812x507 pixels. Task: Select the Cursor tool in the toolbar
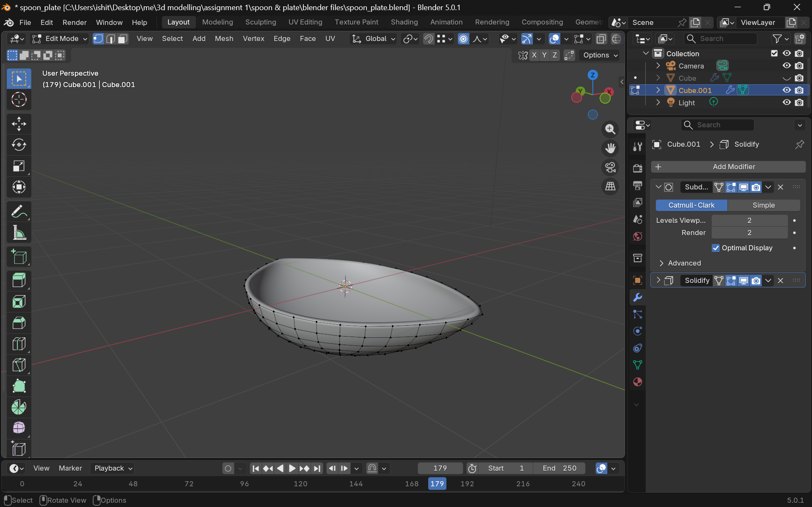click(x=19, y=100)
